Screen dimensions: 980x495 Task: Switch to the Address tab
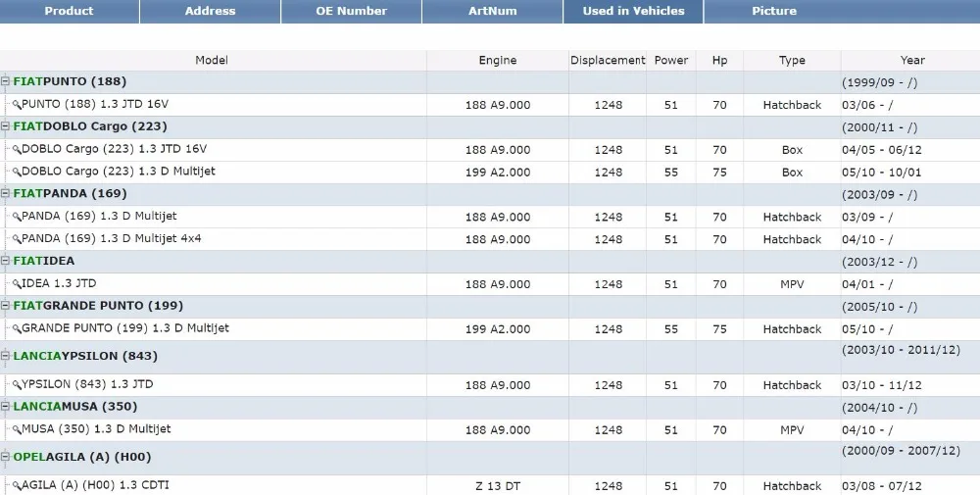(x=210, y=11)
